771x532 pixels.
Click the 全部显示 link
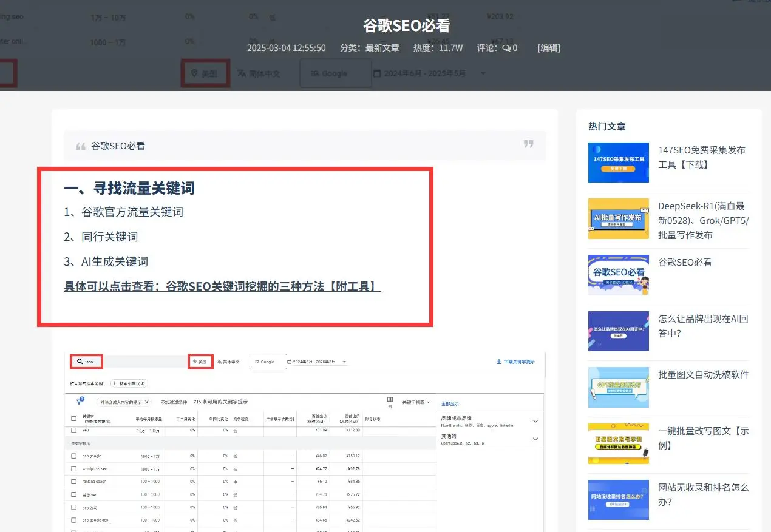(x=450, y=404)
